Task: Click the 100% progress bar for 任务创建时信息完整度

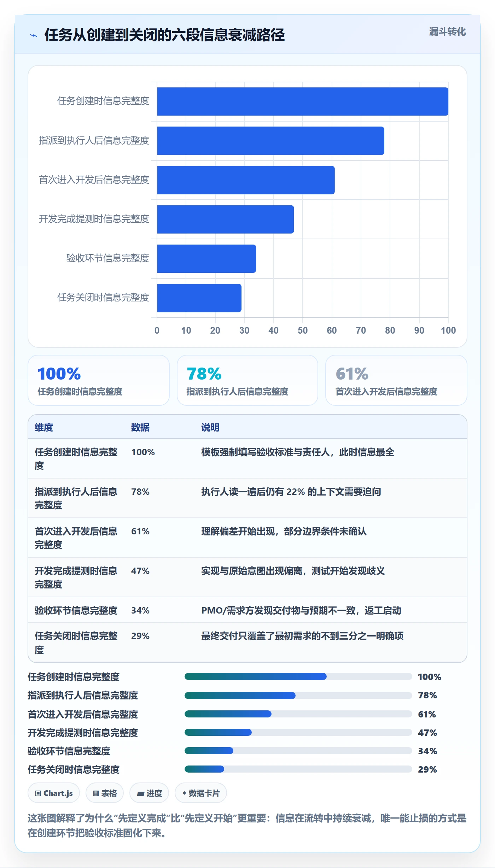Action: (x=298, y=676)
